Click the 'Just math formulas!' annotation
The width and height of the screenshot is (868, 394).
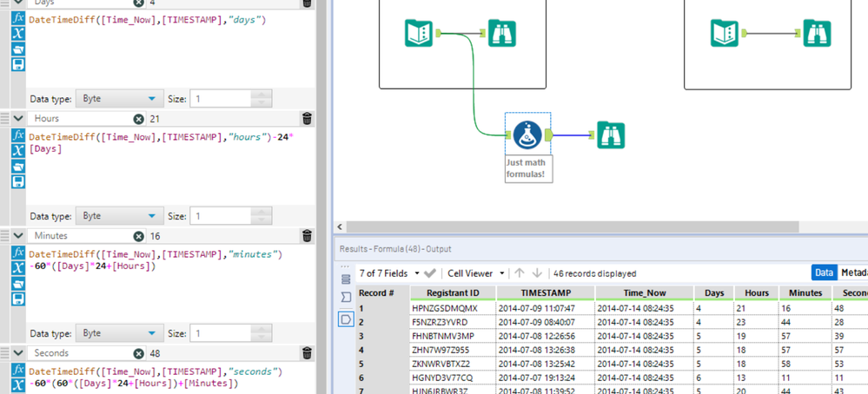click(x=527, y=169)
